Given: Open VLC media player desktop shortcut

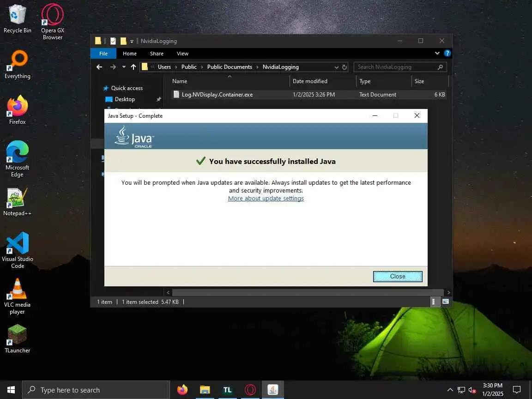Looking at the screenshot, I should pyautogui.click(x=17, y=296).
